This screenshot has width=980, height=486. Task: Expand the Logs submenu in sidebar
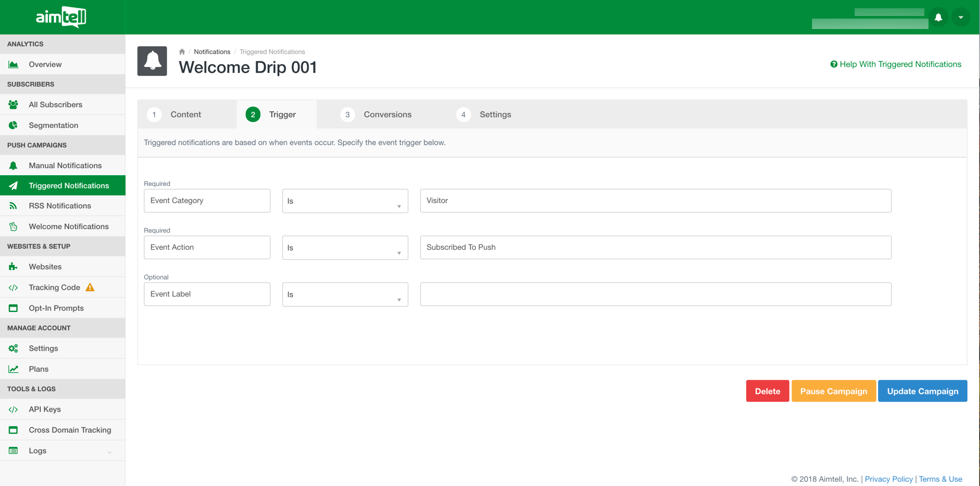pyautogui.click(x=109, y=452)
